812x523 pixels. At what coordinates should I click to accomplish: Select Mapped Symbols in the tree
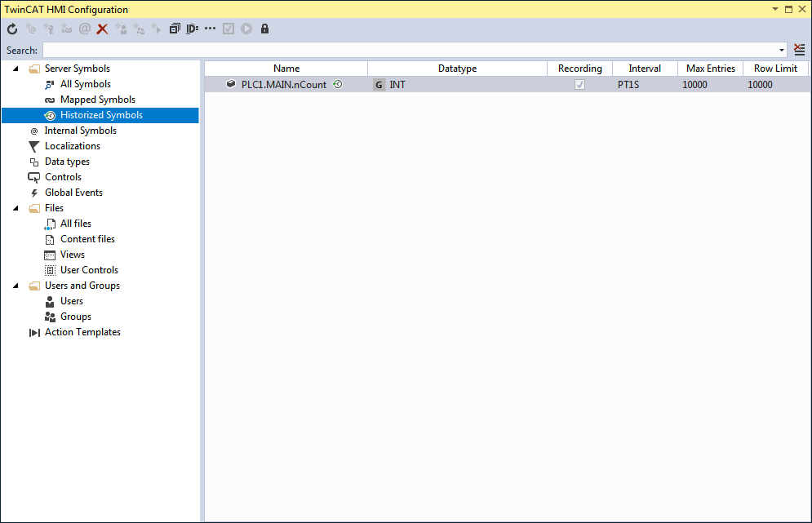pyautogui.click(x=97, y=100)
